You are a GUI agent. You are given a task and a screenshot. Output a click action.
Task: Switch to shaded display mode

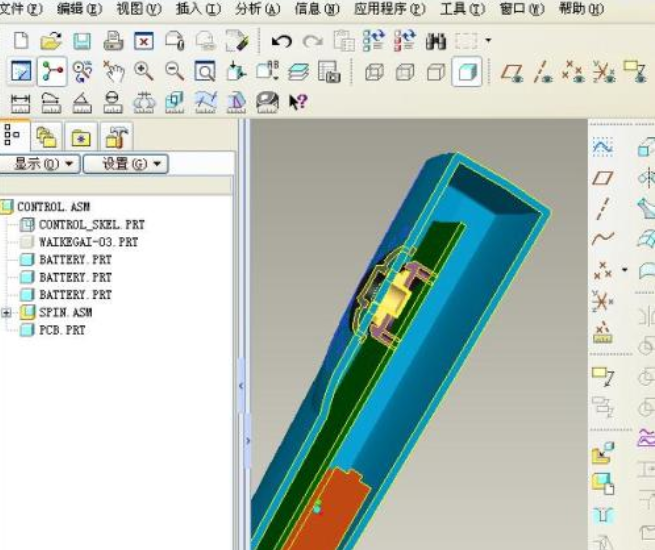[467, 72]
